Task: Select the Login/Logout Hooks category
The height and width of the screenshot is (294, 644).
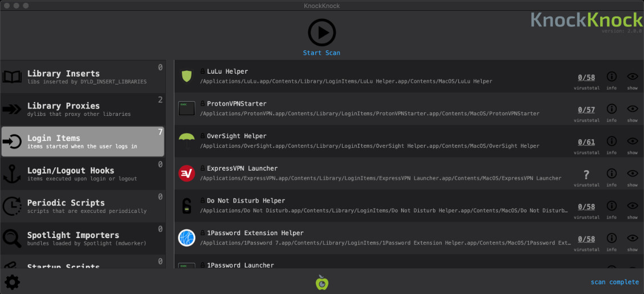Action: (83, 174)
